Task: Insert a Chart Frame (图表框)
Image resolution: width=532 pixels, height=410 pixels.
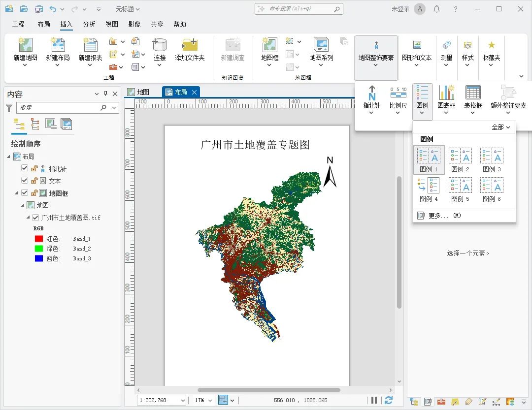Action: (x=446, y=100)
